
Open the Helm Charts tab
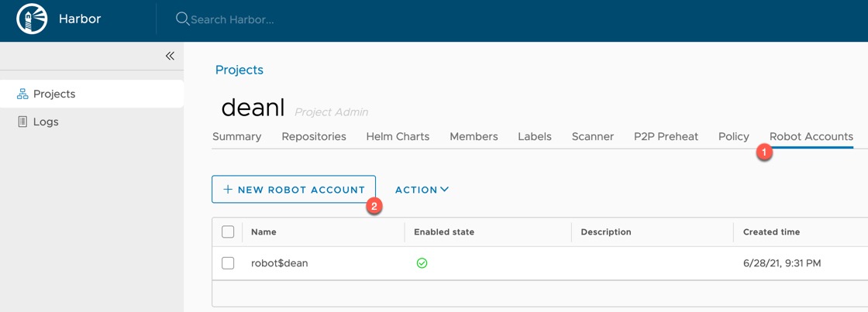click(x=398, y=136)
